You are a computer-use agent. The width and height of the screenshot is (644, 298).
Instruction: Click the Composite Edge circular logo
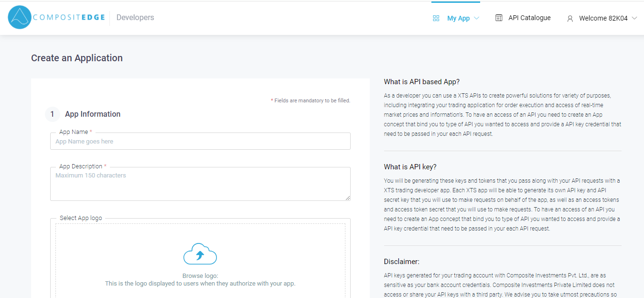point(20,18)
